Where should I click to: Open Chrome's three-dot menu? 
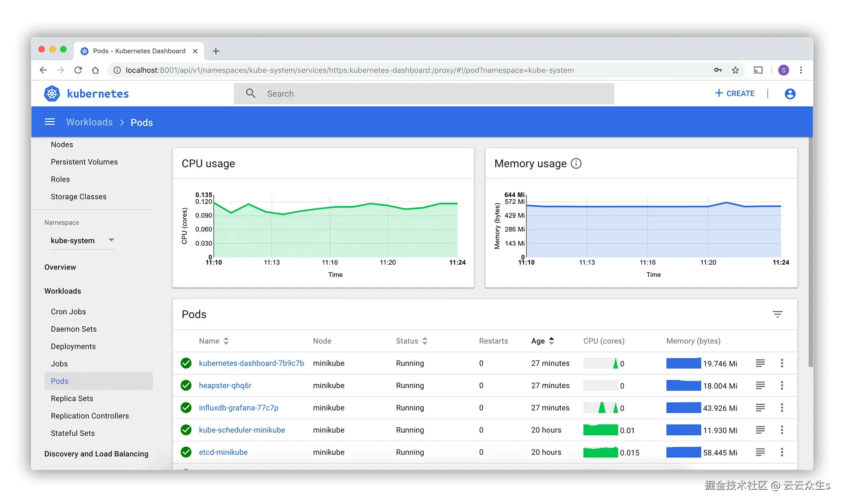(x=801, y=70)
